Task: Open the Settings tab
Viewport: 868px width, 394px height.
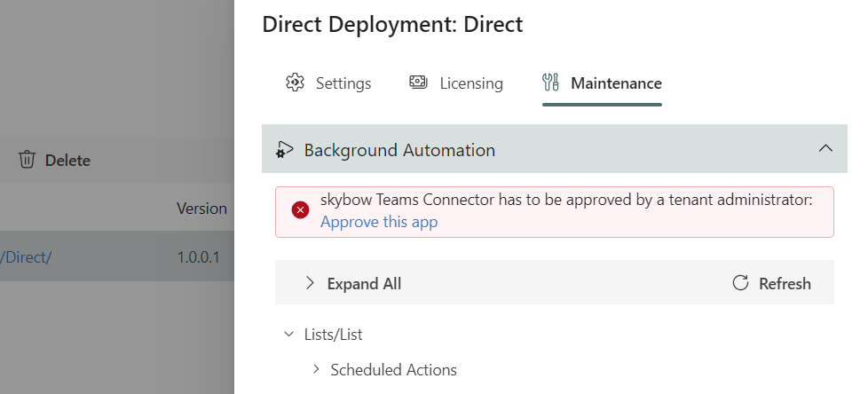Action: click(328, 83)
